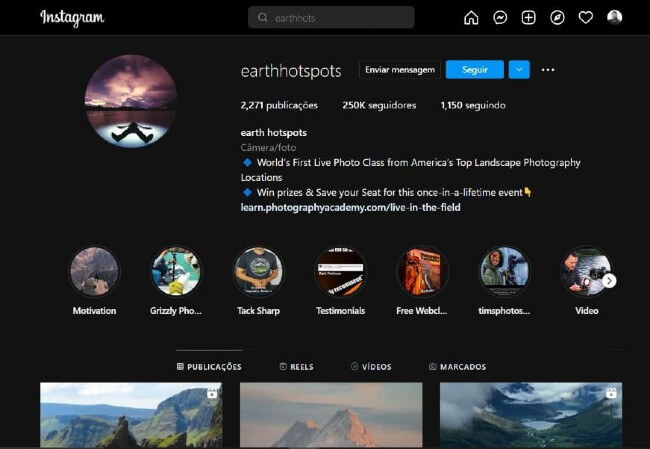Click the search field containing earthhots
Viewport: 650px width, 449px height.
331,17
